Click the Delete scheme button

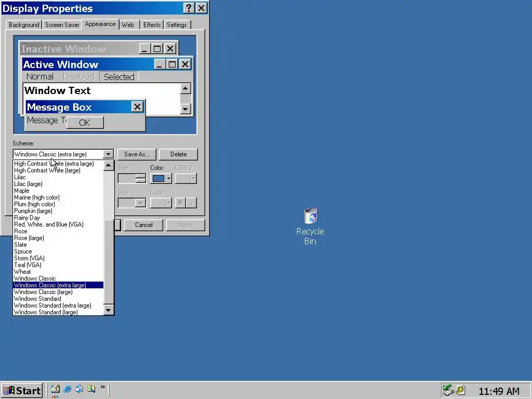point(179,154)
